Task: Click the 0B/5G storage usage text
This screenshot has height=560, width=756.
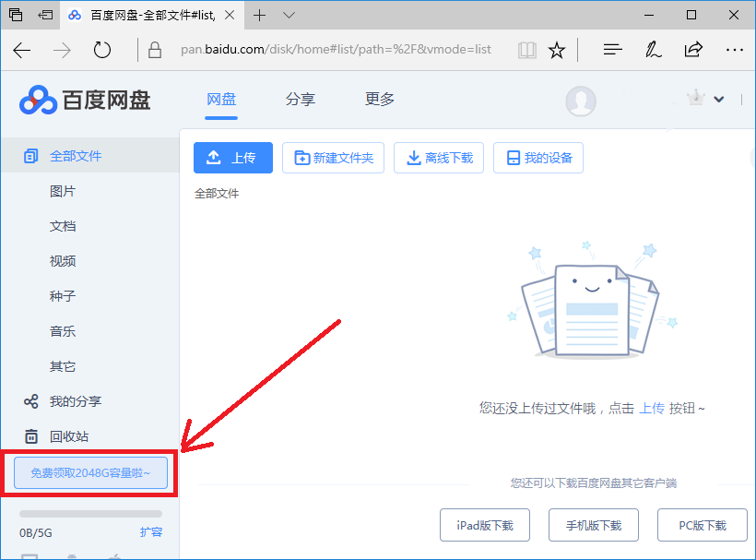Action: (x=36, y=533)
